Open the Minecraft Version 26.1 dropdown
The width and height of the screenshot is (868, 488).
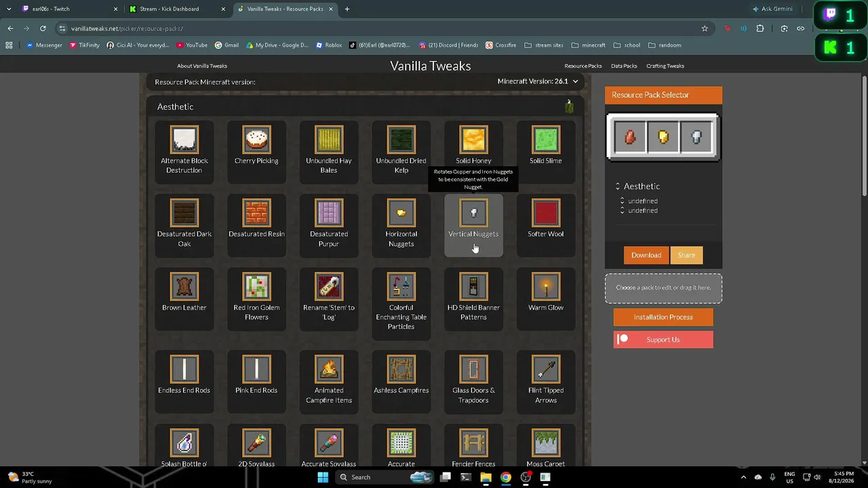click(x=538, y=81)
